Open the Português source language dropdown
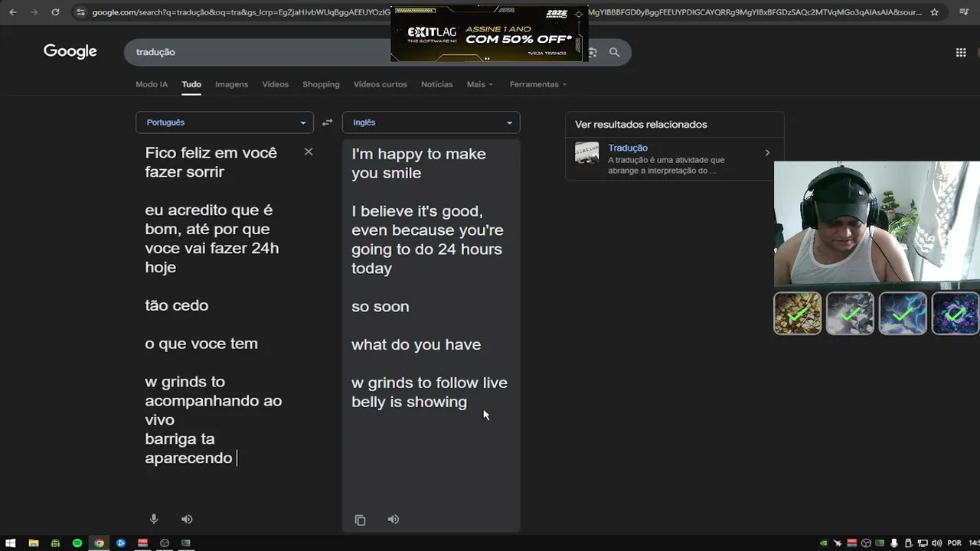 [x=224, y=122]
